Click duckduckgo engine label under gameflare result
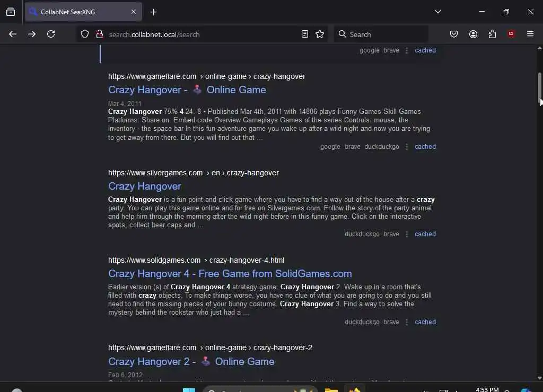 point(382,147)
